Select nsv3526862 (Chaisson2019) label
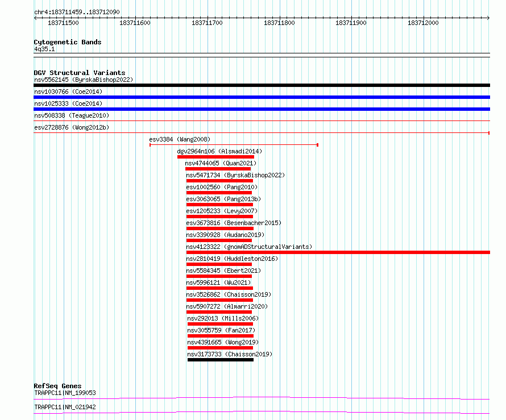The width and height of the screenshot is (506, 420). pos(229,294)
